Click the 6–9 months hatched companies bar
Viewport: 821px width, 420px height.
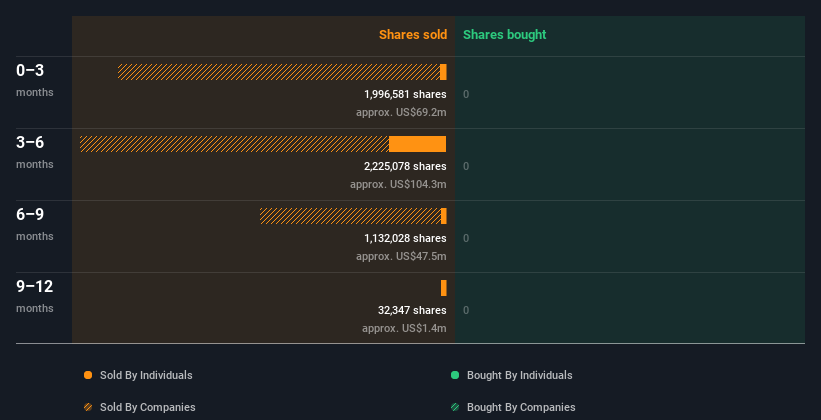(x=350, y=216)
